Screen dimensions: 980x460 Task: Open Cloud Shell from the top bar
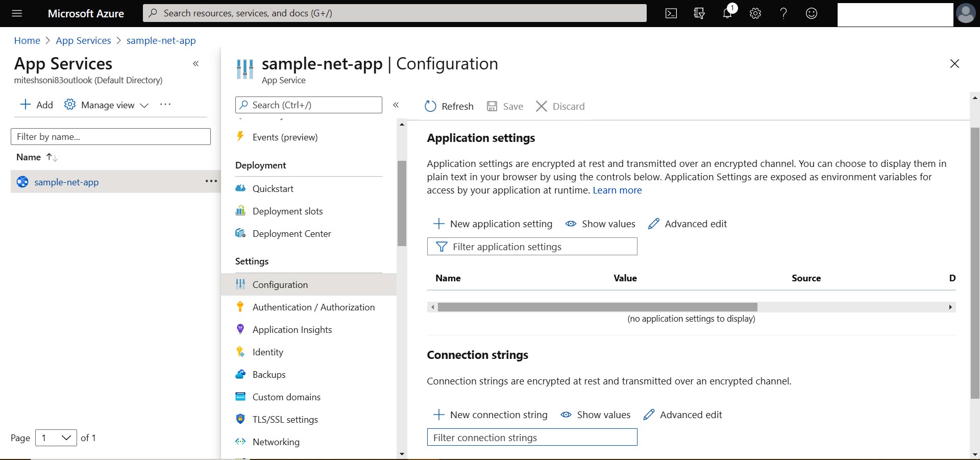point(671,13)
